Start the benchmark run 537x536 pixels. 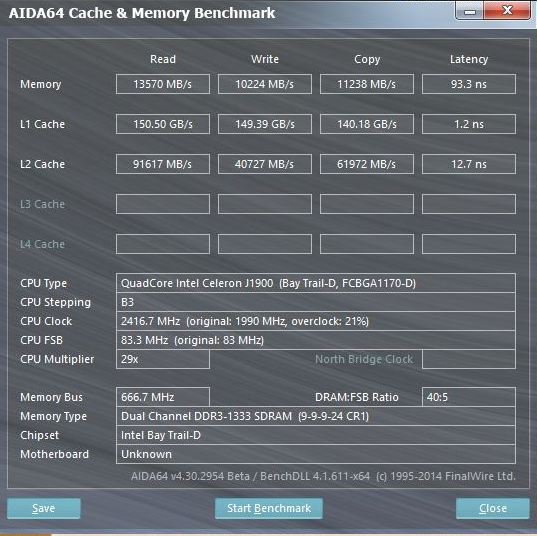click(x=269, y=508)
